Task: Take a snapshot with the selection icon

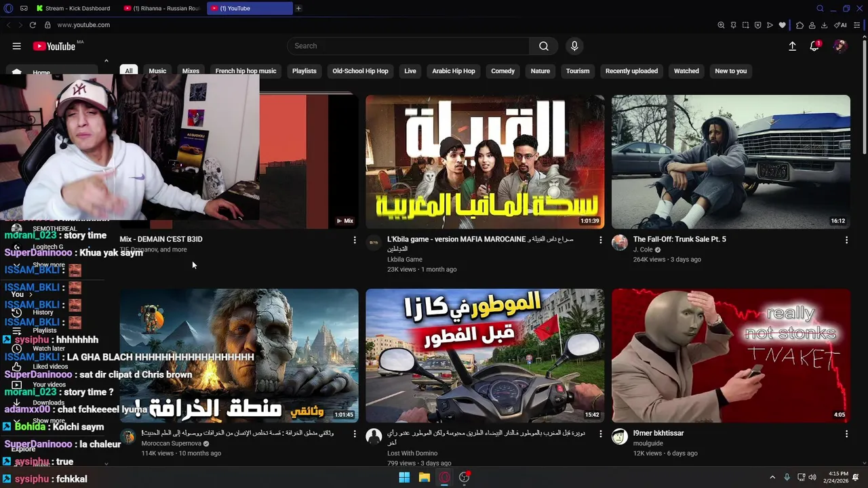Action: tap(745, 25)
